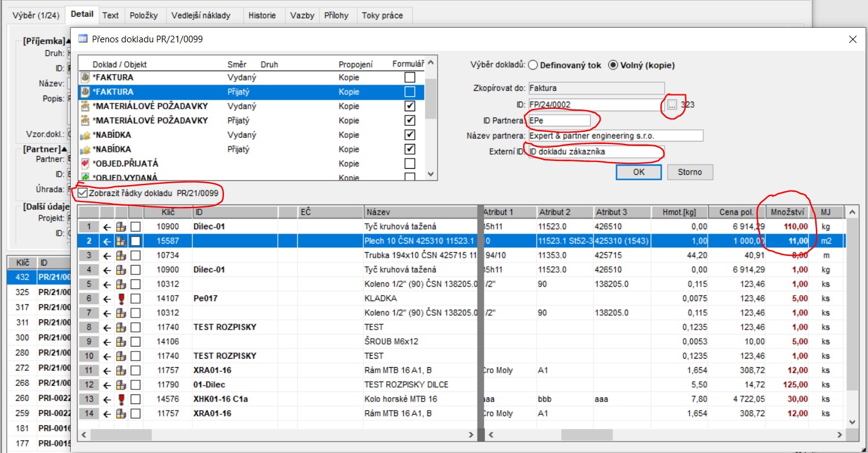The image size is (868, 453).
Task: Click the Externí ID input field
Action: click(x=596, y=152)
